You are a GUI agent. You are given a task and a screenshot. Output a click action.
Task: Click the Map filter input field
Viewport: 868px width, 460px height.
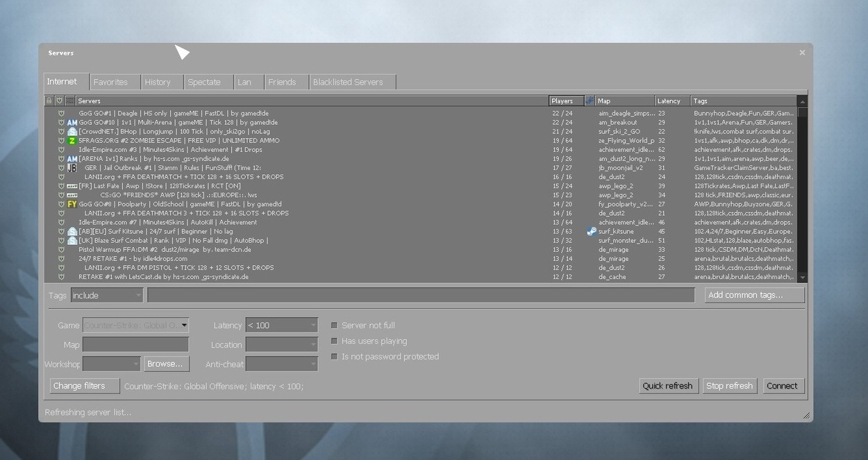coord(135,345)
